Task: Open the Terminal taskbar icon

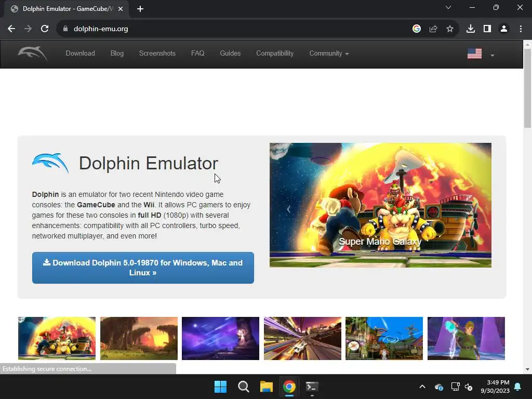Action: point(312,387)
